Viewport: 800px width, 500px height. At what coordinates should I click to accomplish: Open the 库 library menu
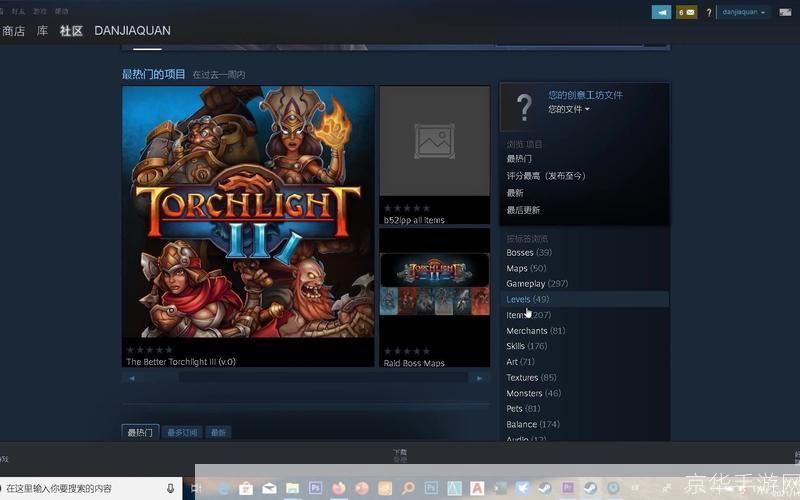42,31
